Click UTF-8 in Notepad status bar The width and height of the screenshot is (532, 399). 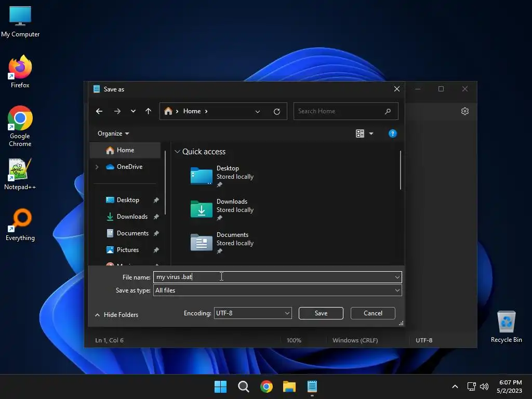(424, 340)
